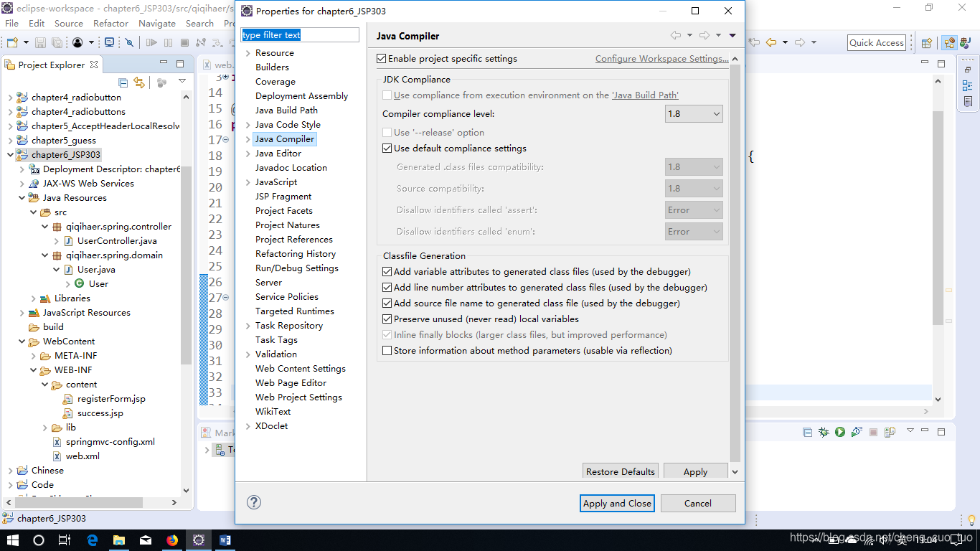
Task: Select Project Facets in properties tree
Action: point(284,211)
